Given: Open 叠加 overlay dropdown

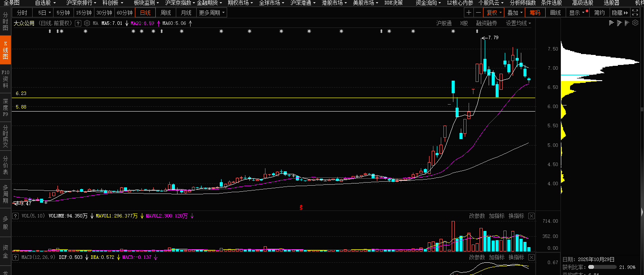Looking at the screenshot, I should pos(515,13).
